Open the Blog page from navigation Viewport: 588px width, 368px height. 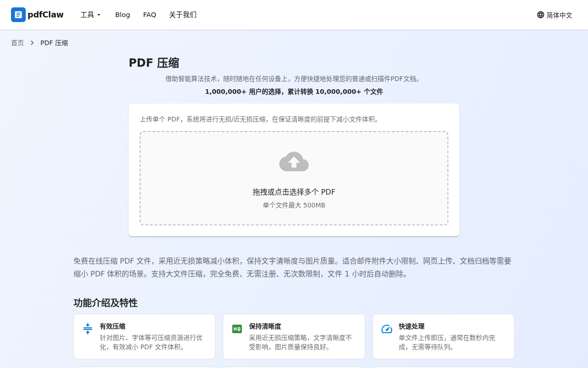[123, 15]
